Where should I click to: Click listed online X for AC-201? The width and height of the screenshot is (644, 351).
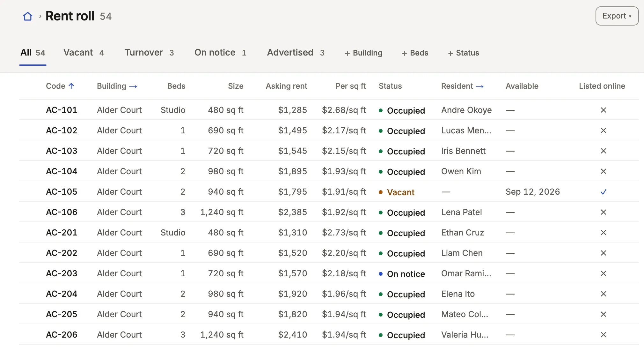(x=603, y=233)
